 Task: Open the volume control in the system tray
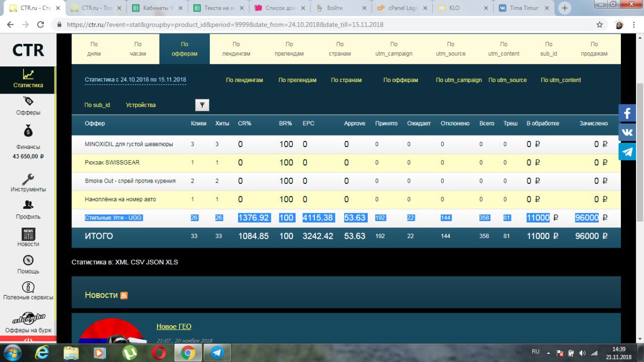click(x=583, y=353)
